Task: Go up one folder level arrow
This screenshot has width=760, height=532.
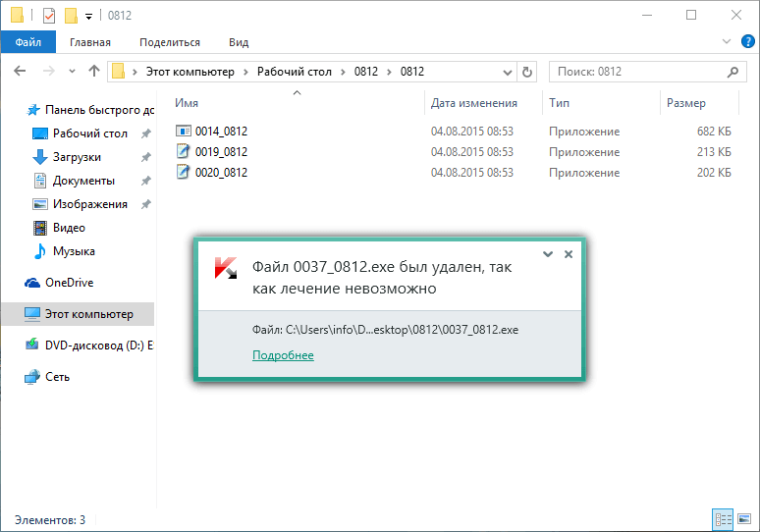Action: tap(94, 72)
